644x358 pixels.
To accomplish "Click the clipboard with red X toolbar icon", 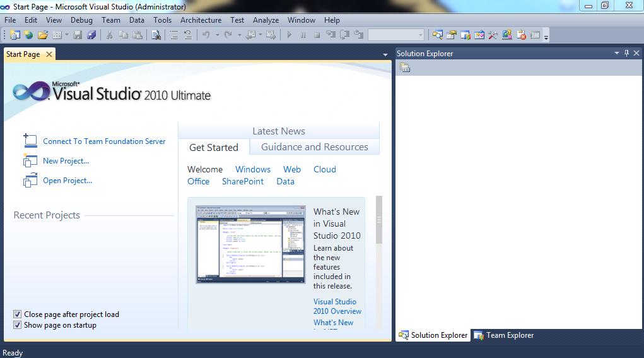I will pos(521,35).
